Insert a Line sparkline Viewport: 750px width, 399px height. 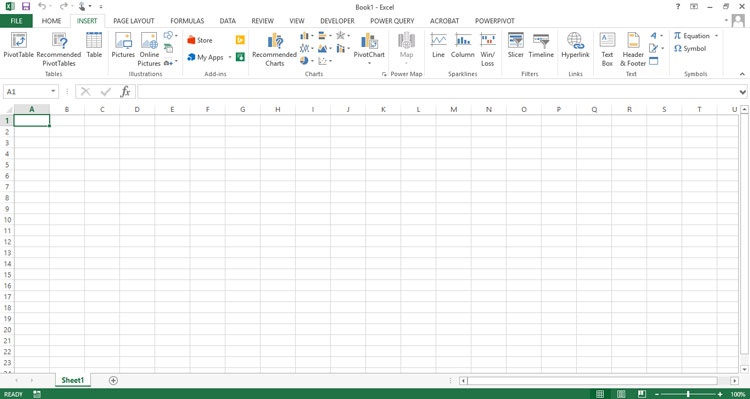tap(438, 45)
